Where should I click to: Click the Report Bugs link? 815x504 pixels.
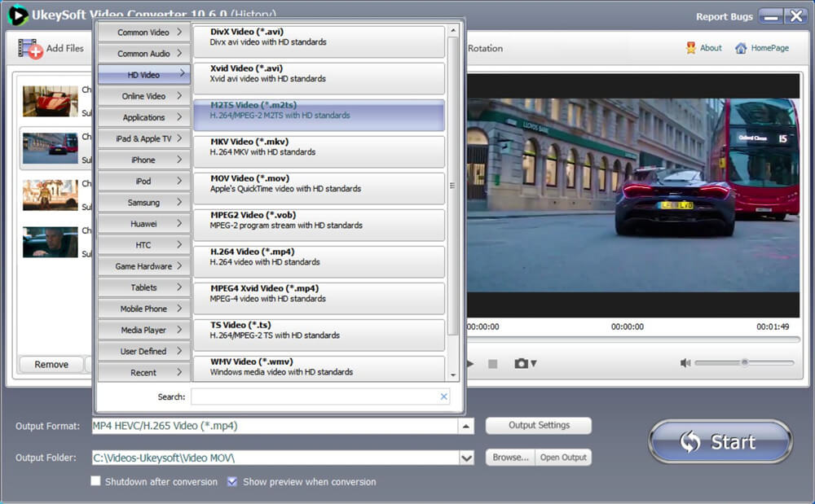pyautogui.click(x=724, y=16)
